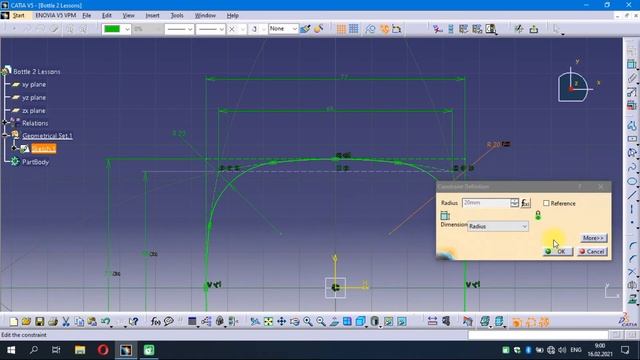Click the Radius value spinner arrows
640x360 pixels.
tap(514, 202)
